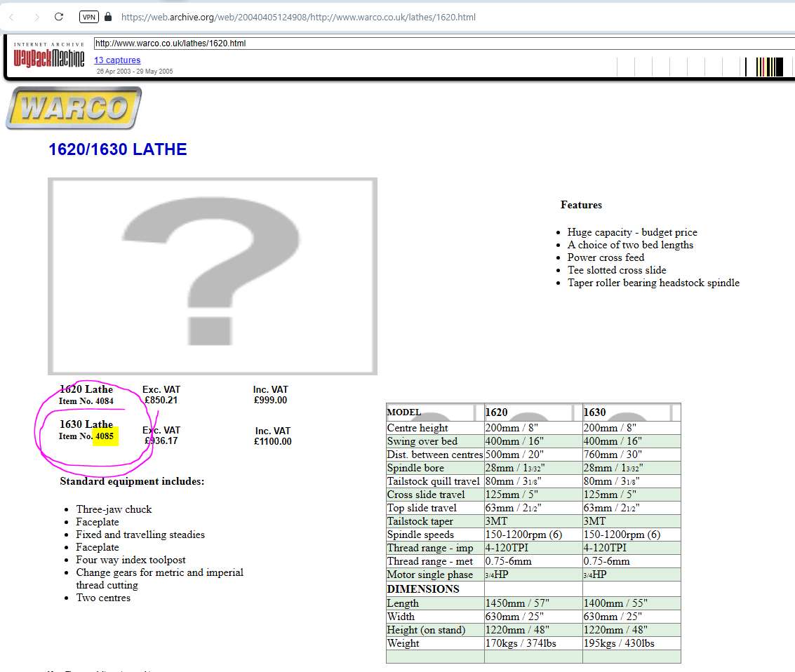
Task: Click the Features heading
Action: click(x=581, y=205)
